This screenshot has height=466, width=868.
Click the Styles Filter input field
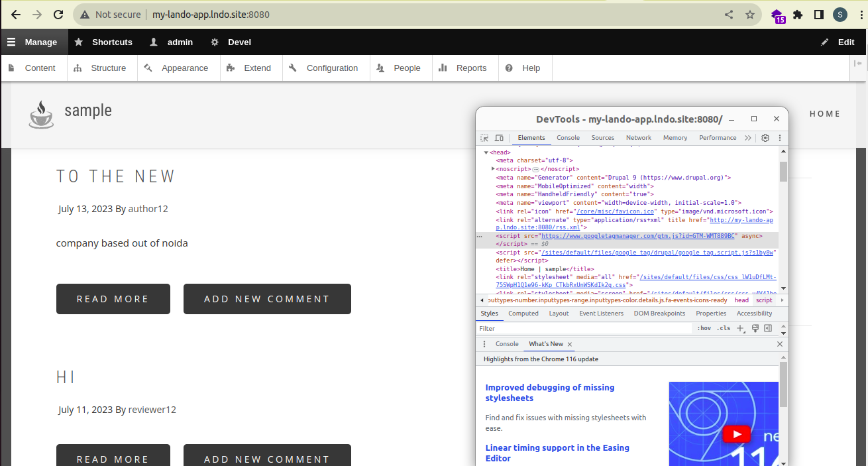pos(584,328)
